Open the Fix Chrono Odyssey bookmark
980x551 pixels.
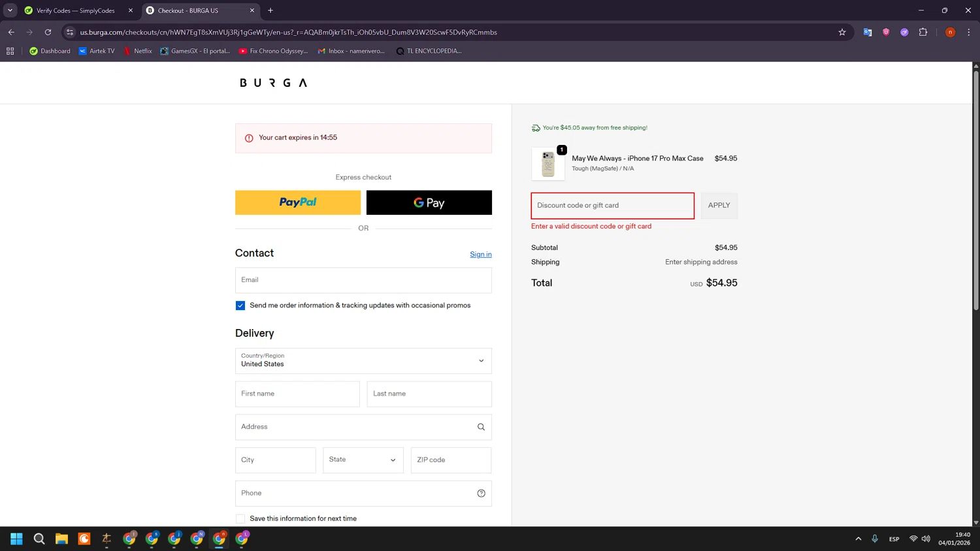pyautogui.click(x=273, y=51)
